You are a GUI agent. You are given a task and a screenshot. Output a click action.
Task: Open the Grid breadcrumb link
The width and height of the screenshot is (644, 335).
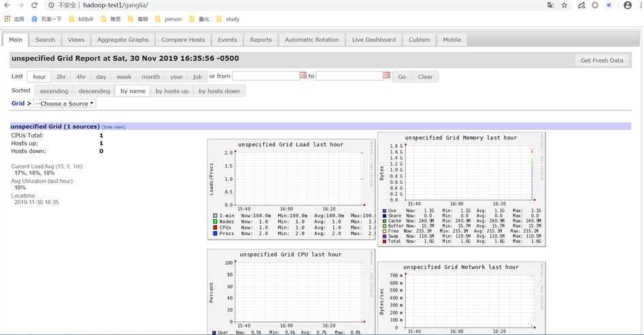coord(18,103)
